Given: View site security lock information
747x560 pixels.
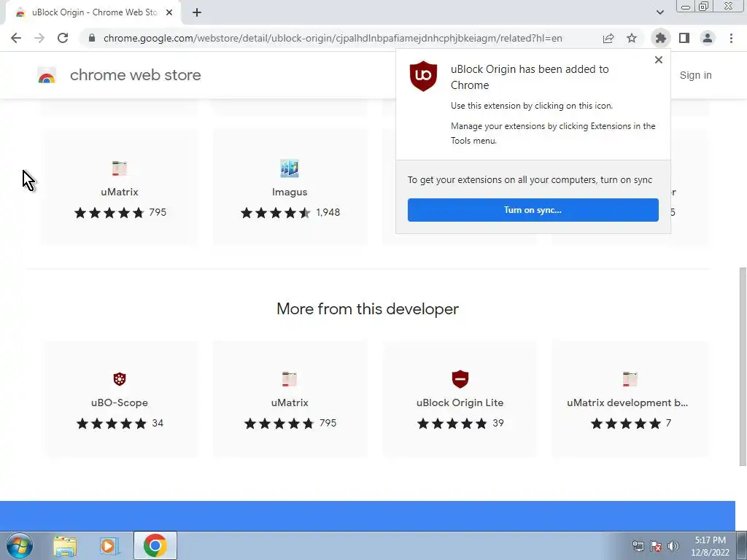Looking at the screenshot, I should pos(92,38).
